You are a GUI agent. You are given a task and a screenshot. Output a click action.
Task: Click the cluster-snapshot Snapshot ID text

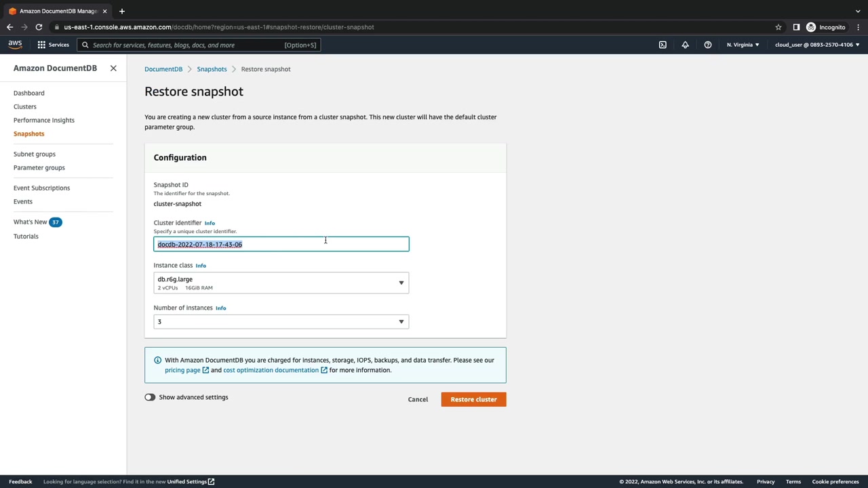(x=178, y=204)
